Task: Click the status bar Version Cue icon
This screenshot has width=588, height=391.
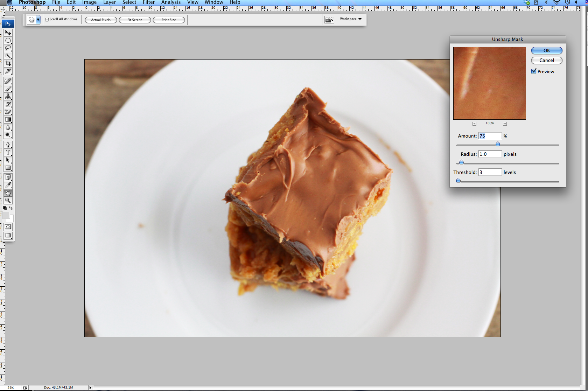Action: coord(25,387)
